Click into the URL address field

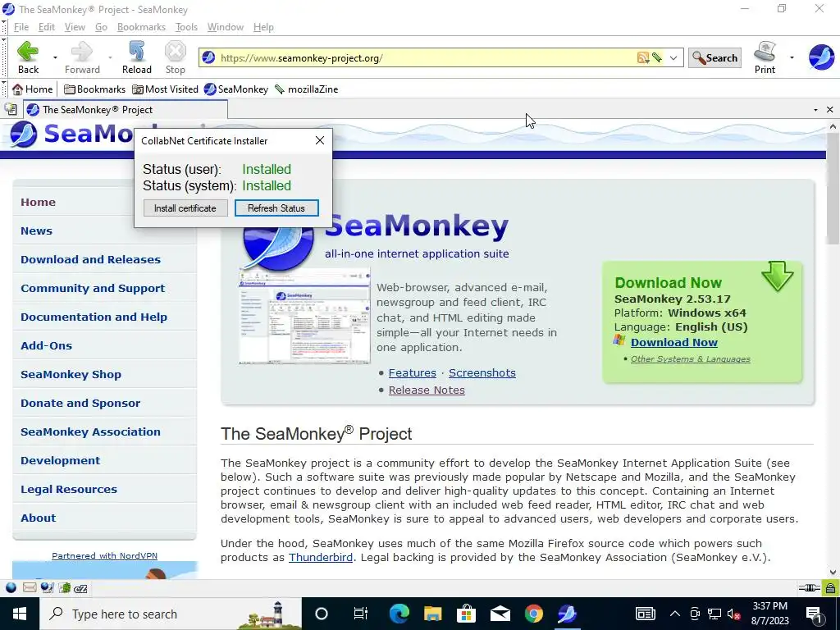(426, 58)
